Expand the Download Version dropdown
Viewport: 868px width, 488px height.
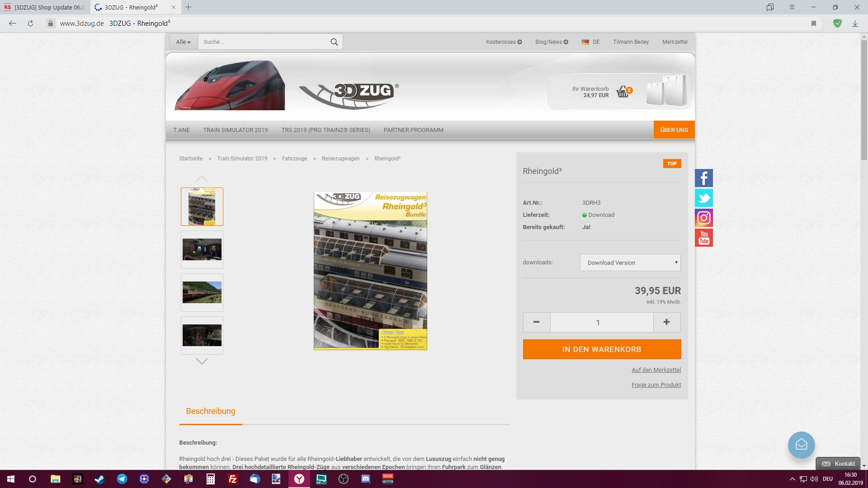(630, 263)
